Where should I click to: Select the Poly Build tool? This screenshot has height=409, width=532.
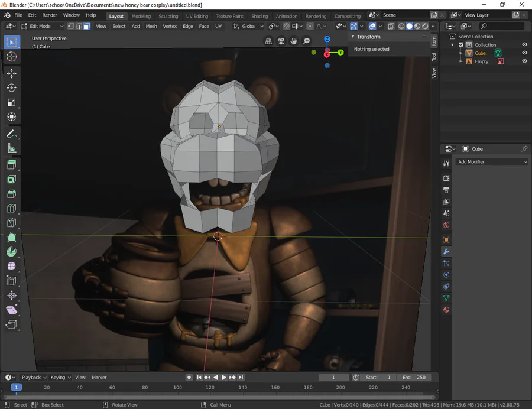pos(12,238)
